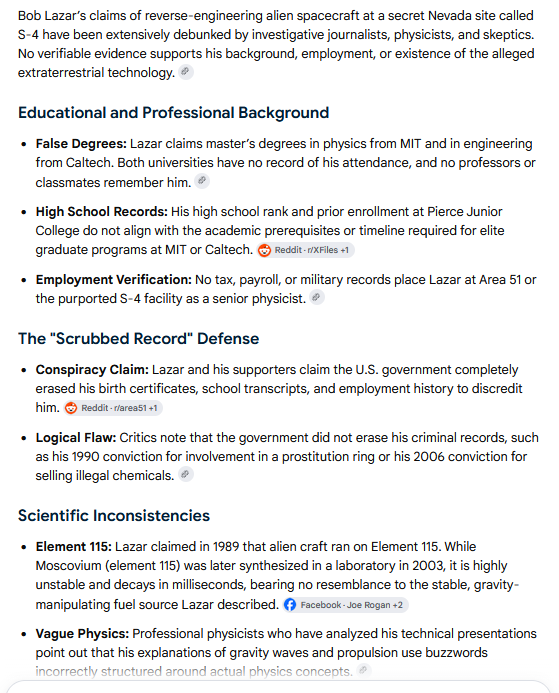559x693 pixels.
Task: Click the bold High School Records label
Action: click(x=102, y=212)
